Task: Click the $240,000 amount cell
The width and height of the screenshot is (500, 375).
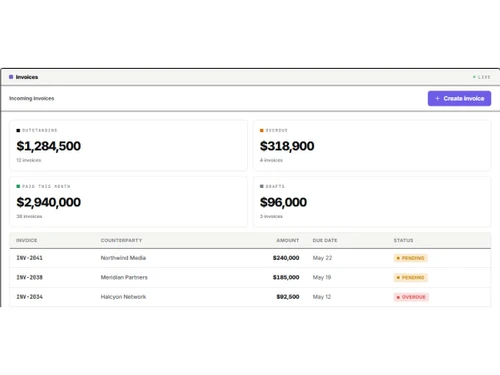Action: tap(286, 258)
